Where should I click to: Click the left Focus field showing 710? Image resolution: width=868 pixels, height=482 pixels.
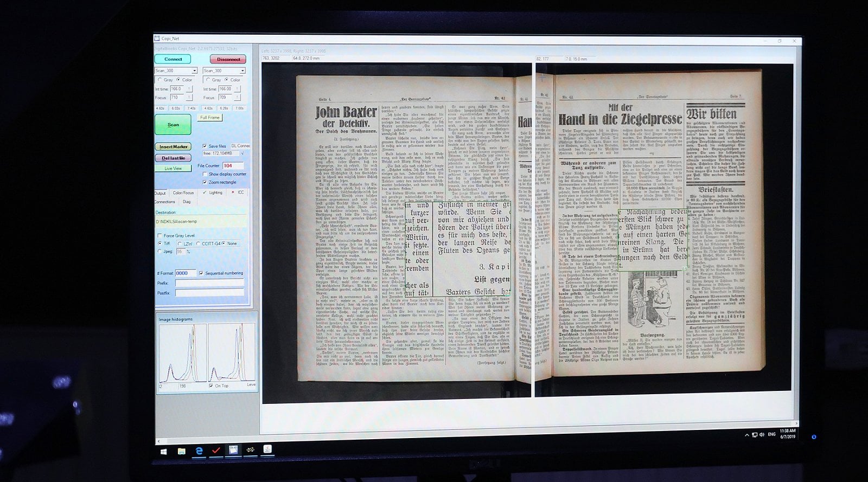[x=177, y=98]
